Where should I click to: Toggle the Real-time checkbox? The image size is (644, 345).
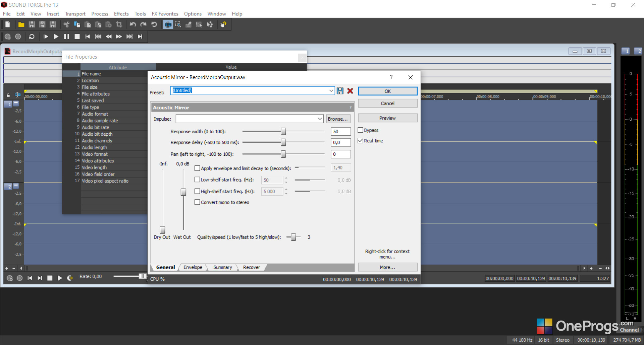361,141
